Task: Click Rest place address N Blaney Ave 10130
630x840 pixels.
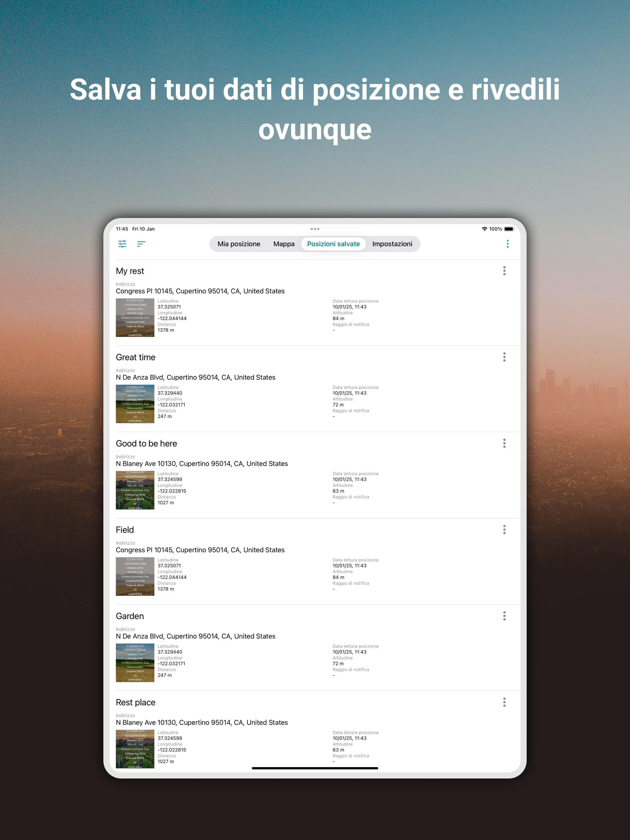Action: coord(202,722)
